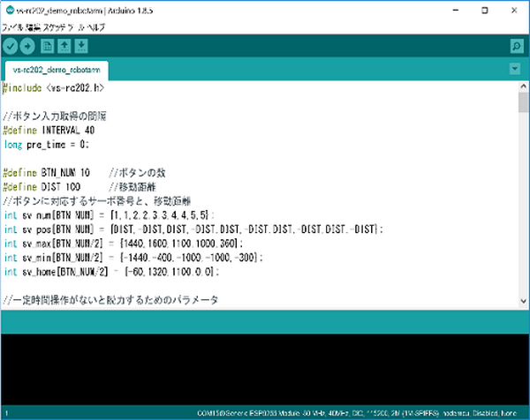The width and height of the screenshot is (530, 420).
Task: Click the editor scrollbar up arrow
Action: [x=523, y=85]
